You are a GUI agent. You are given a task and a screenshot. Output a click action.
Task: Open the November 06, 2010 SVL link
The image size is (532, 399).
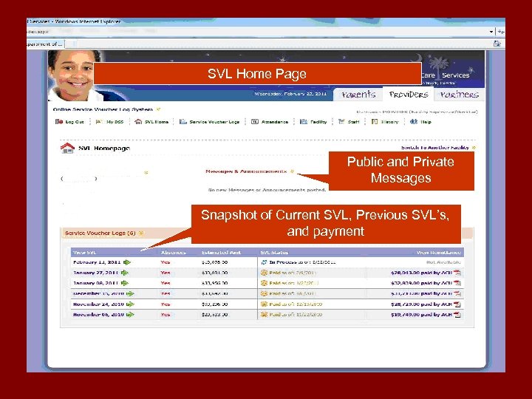(98, 315)
